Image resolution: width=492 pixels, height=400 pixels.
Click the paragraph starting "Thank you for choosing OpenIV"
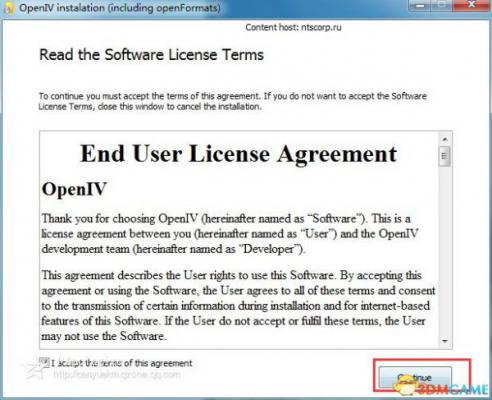(x=230, y=234)
